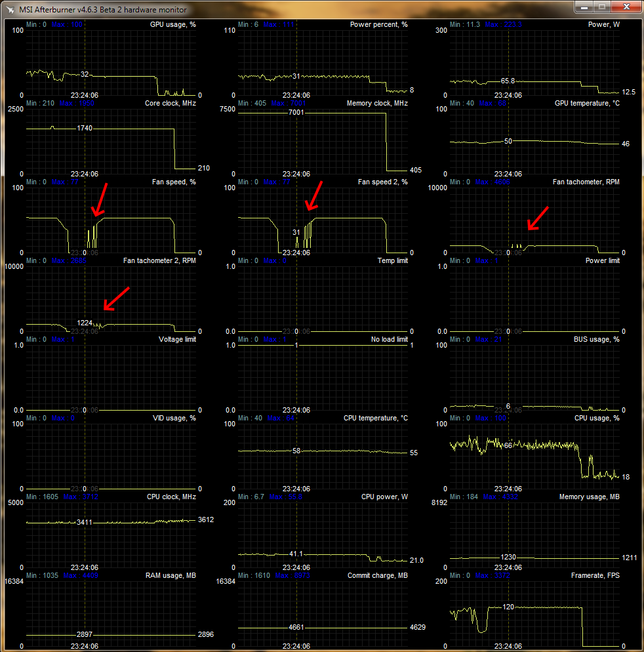
Task: Click the 'Max : 1950' label above Core clock graph
Action: [77, 103]
